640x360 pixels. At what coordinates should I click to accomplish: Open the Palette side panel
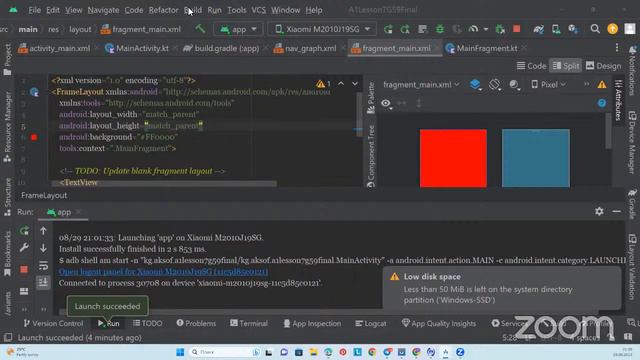point(371,97)
